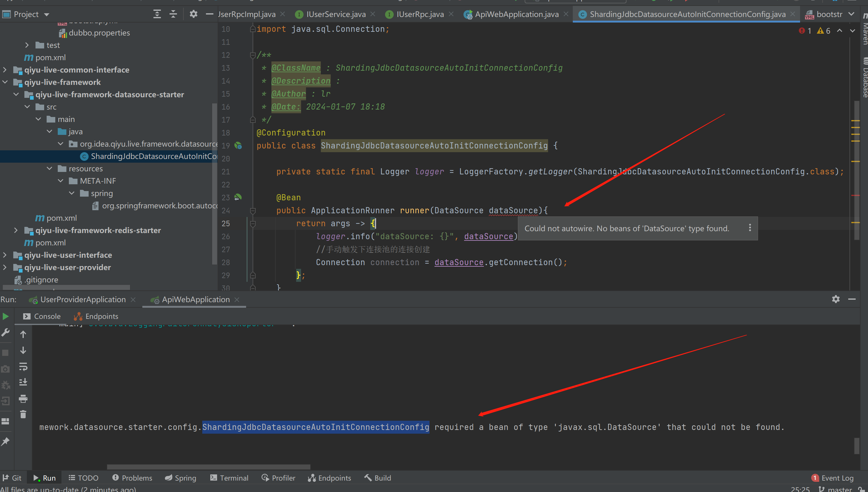Rerun ApiWebApplication with green play
Viewport: 868px width, 492px height.
[x=6, y=316]
